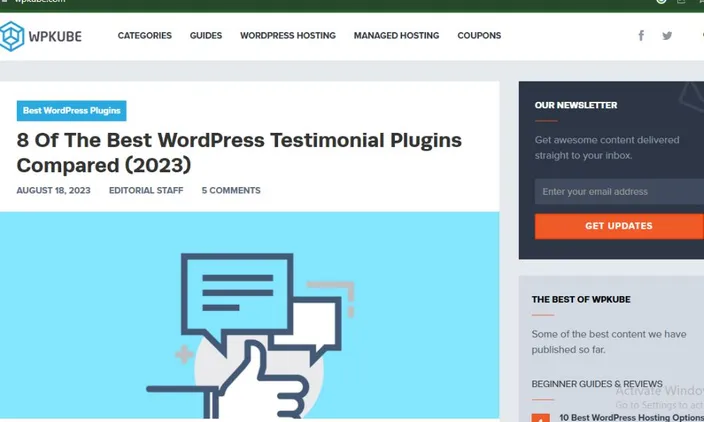Open the article title about testimonial plugins
The width and height of the screenshot is (704, 422).
[x=239, y=153]
